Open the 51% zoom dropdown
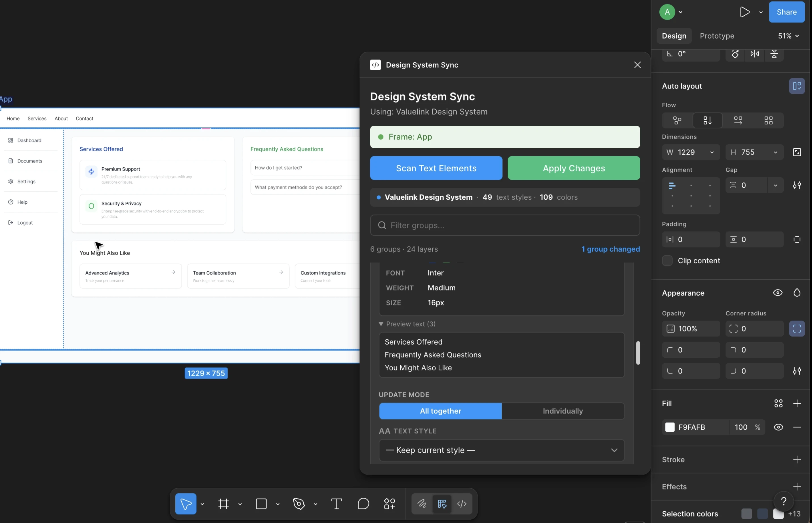812x523 pixels. tap(788, 36)
